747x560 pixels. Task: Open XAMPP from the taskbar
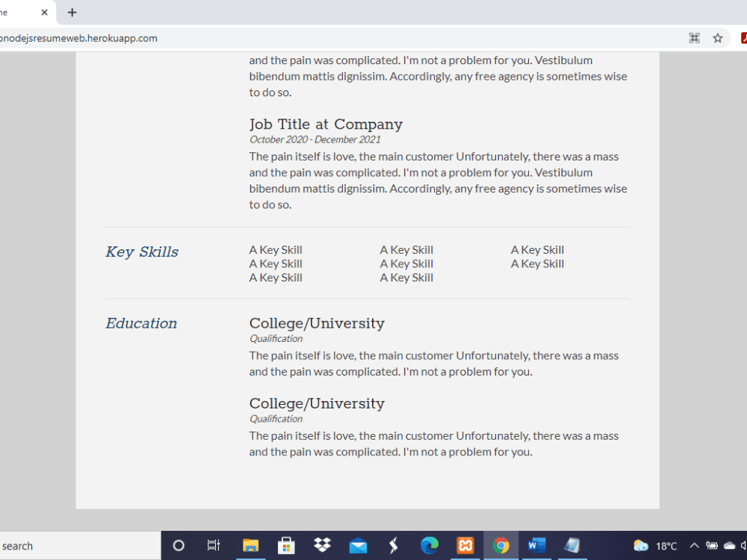pos(465,546)
